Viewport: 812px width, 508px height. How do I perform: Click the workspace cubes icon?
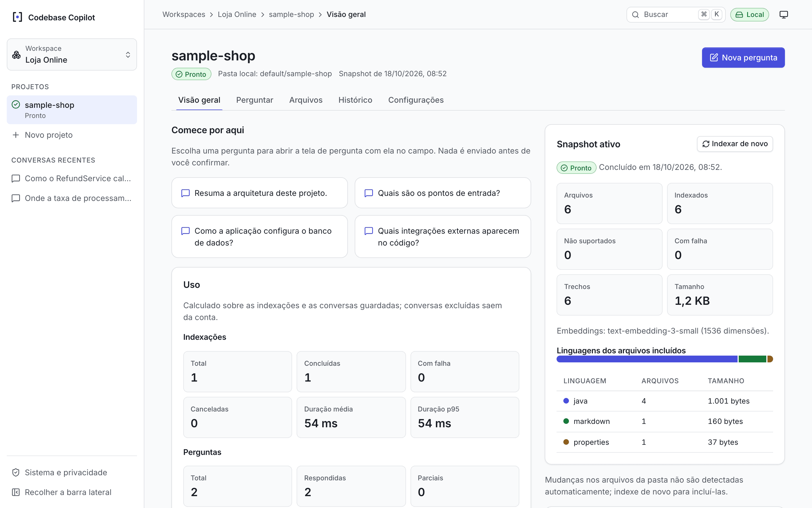(16, 54)
